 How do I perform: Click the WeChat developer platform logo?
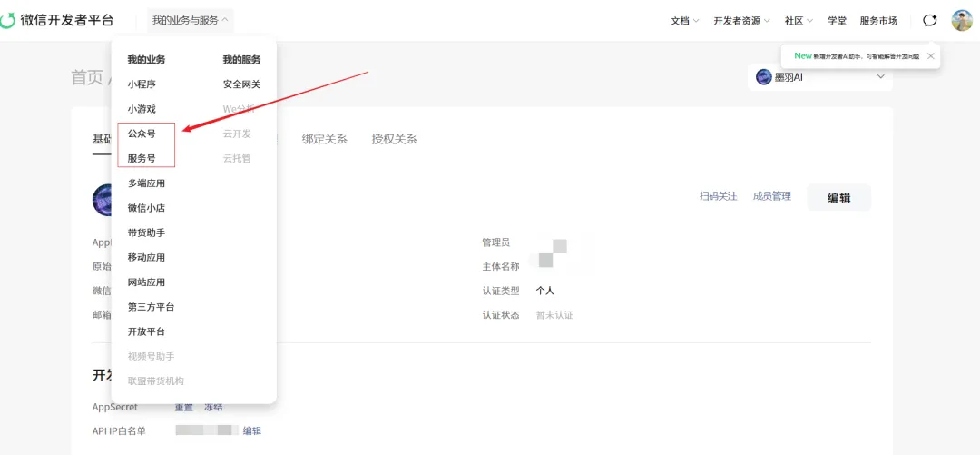point(57,21)
